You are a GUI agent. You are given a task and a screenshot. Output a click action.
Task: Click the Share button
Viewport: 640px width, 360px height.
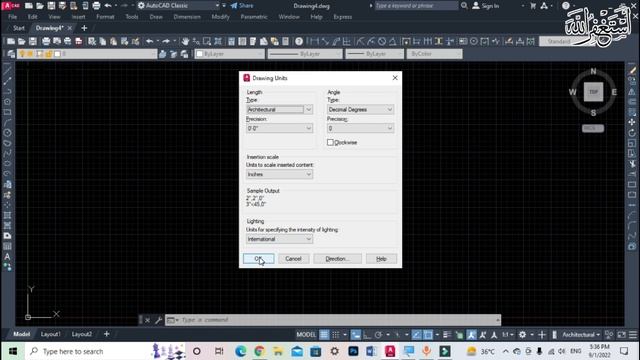(x=242, y=6)
